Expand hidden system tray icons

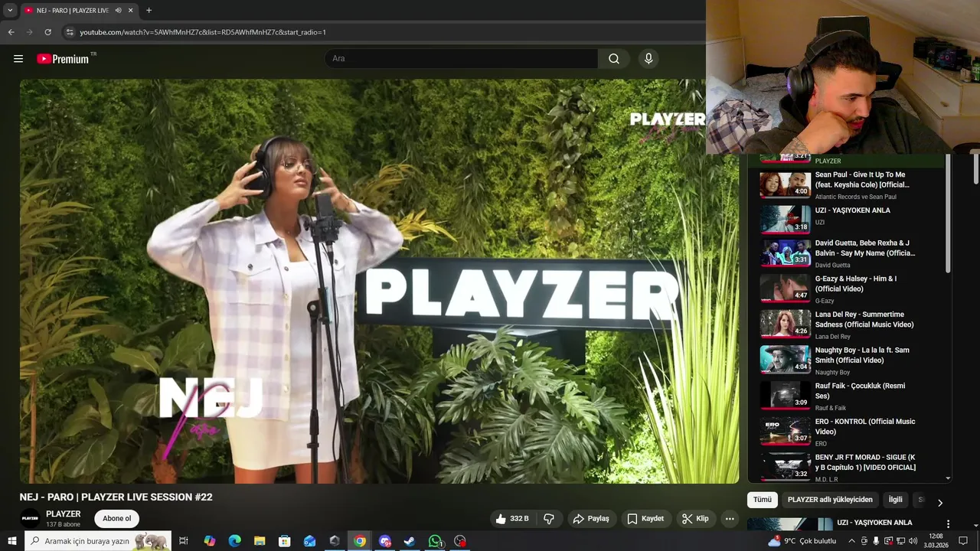point(851,541)
